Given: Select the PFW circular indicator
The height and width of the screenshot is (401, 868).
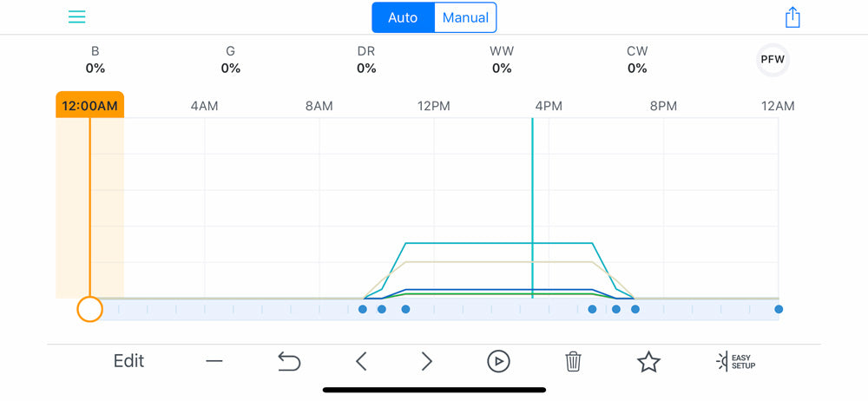Looking at the screenshot, I should (x=773, y=60).
